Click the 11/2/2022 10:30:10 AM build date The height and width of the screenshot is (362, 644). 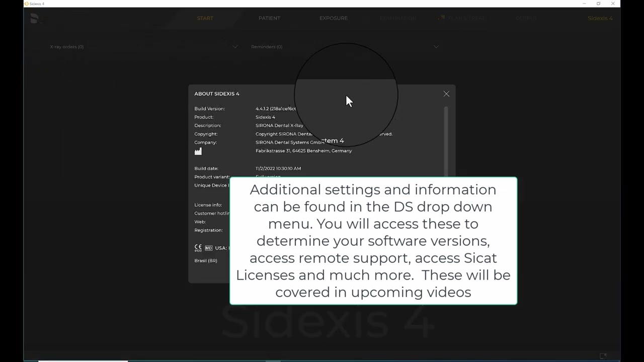point(278,168)
